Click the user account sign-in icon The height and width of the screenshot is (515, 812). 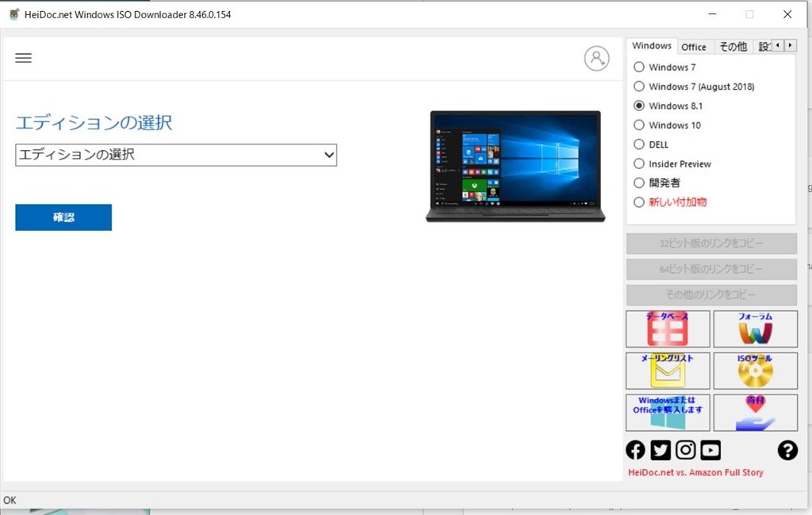point(596,58)
